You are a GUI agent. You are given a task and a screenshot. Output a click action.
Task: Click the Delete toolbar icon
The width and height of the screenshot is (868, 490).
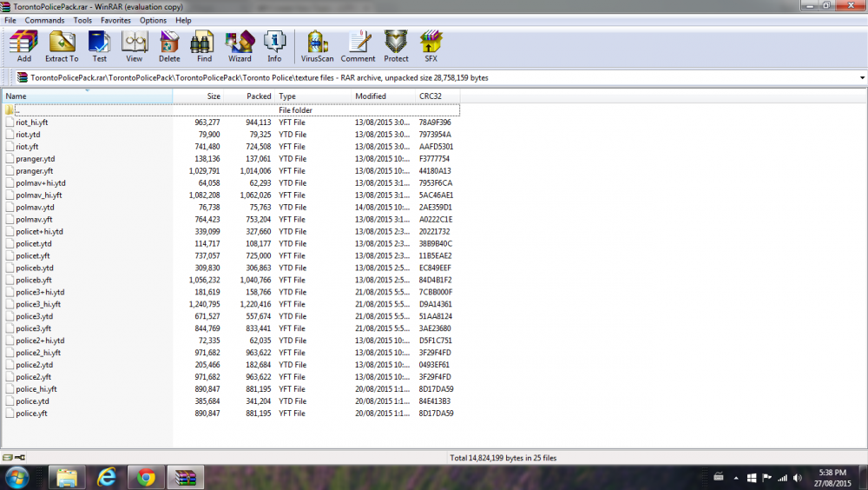tap(169, 46)
